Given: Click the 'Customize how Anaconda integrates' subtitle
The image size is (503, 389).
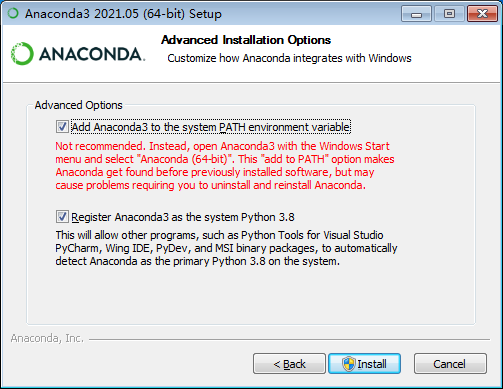Looking at the screenshot, I should pos(289,58).
